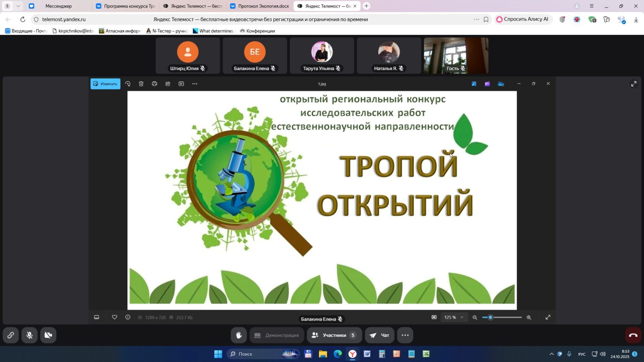Toggle the microphone mute button
The width and height of the screenshot is (644, 362).
tap(29, 335)
